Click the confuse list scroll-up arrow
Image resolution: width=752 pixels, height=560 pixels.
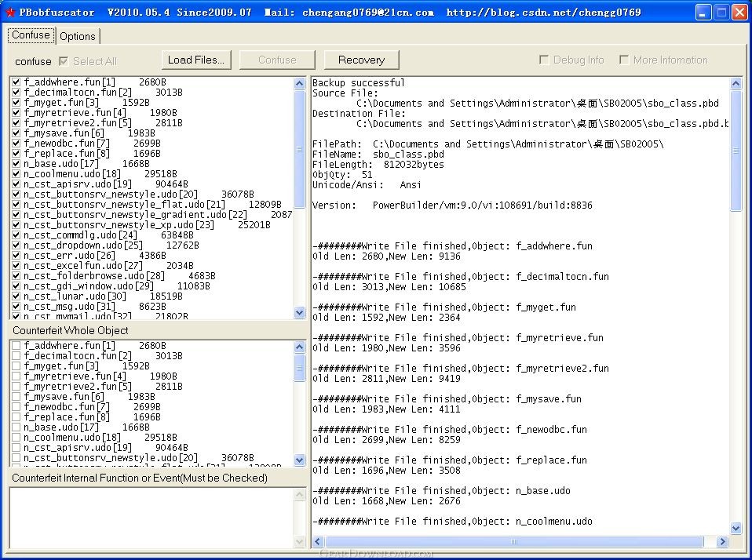[299, 83]
